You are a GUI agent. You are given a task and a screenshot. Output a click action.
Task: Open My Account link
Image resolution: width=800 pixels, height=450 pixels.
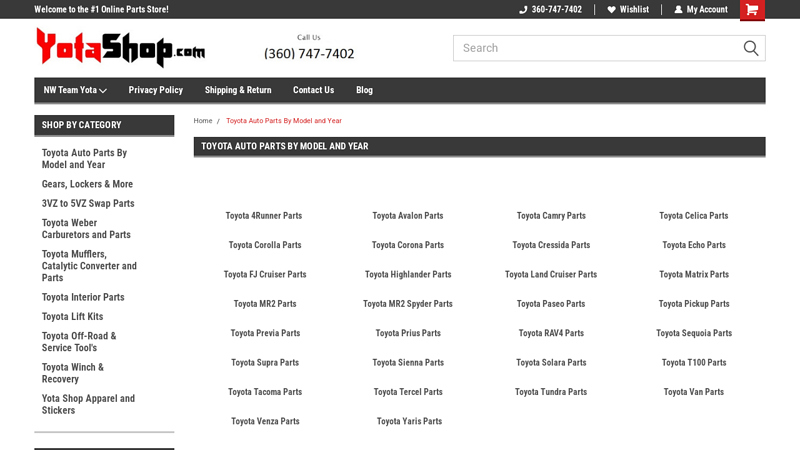(x=707, y=10)
